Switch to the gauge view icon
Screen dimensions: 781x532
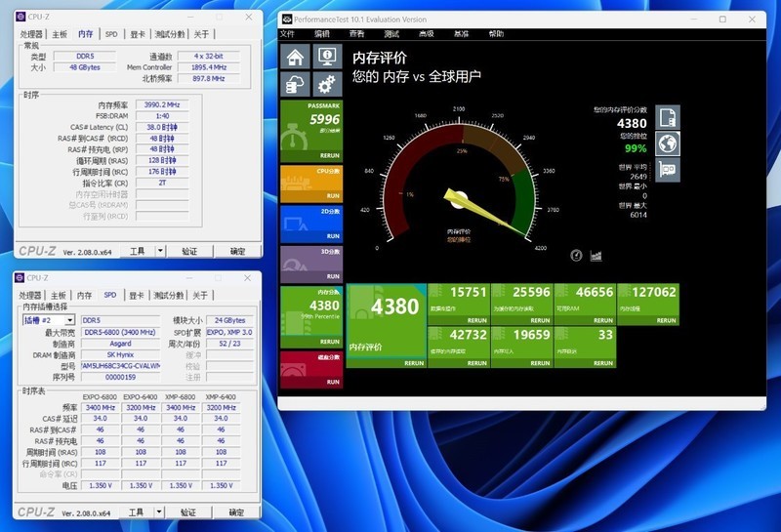point(576,256)
